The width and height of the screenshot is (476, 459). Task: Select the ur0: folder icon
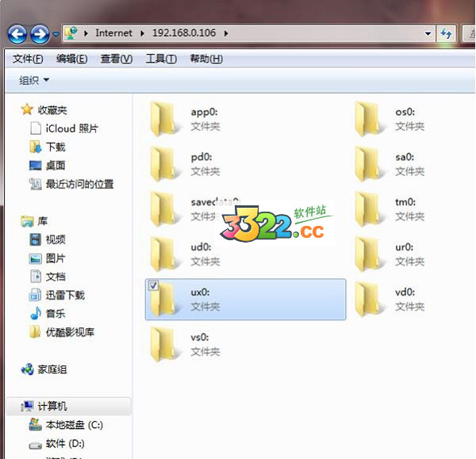click(x=369, y=254)
